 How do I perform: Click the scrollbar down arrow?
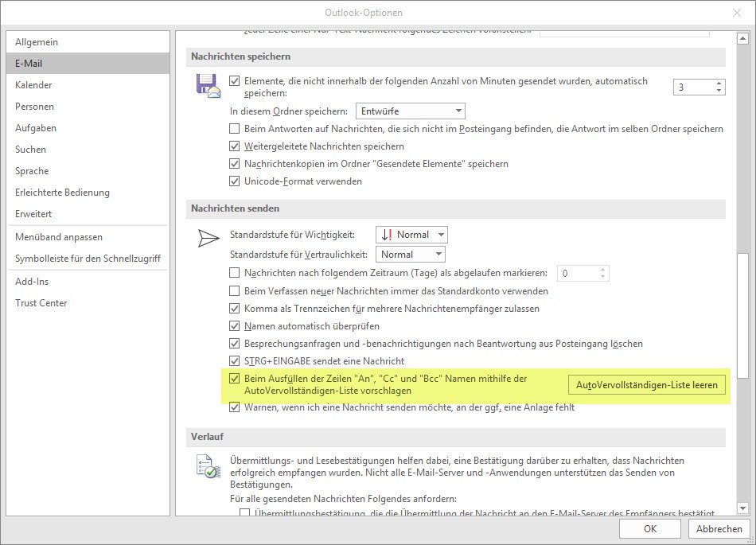click(x=742, y=508)
